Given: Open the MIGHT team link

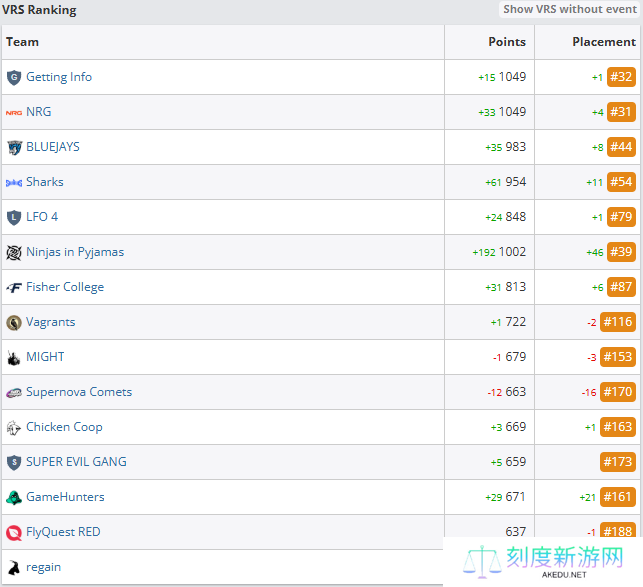Looking at the screenshot, I should pyautogui.click(x=45, y=357).
